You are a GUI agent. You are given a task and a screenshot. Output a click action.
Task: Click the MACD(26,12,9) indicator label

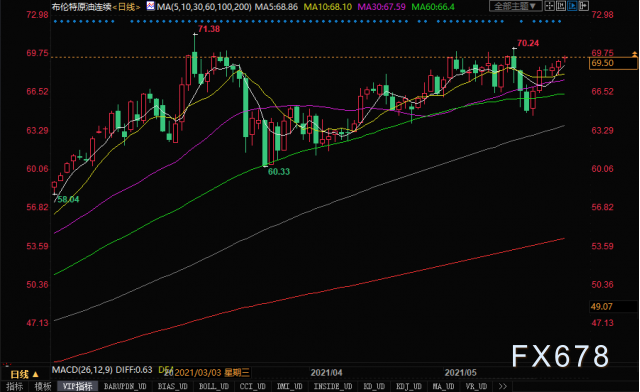coord(82,370)
